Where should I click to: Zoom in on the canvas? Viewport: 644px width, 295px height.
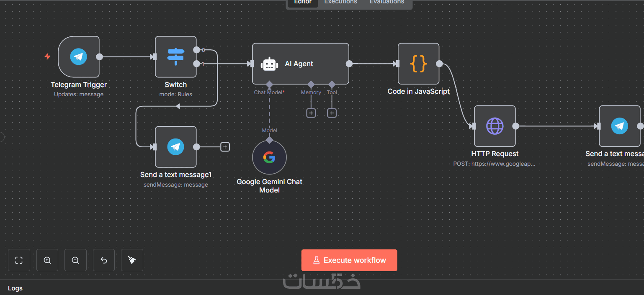pyautogui.click(x=47, y=260)
